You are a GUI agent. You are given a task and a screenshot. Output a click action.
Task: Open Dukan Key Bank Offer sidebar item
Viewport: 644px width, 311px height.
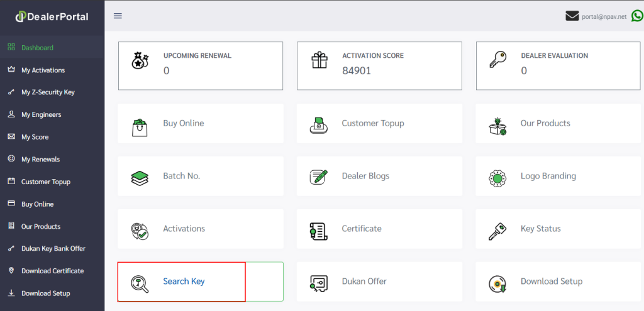pos(53,249)
